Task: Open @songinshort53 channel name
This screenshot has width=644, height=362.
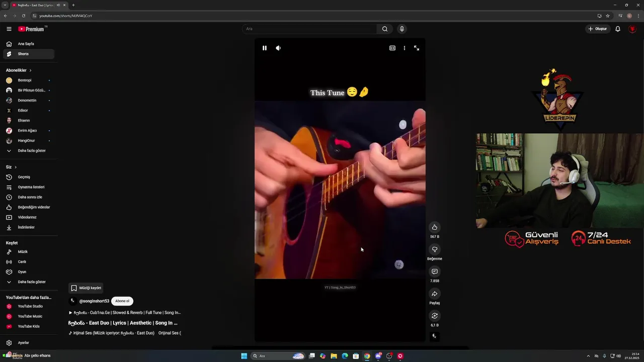Action: (x=94, y=301)
